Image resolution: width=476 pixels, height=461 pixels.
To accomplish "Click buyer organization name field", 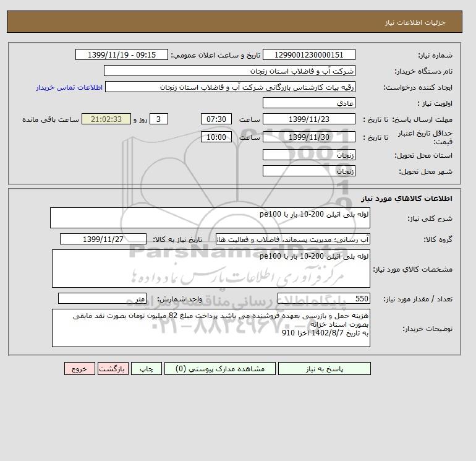I will (x=229, y=71).
